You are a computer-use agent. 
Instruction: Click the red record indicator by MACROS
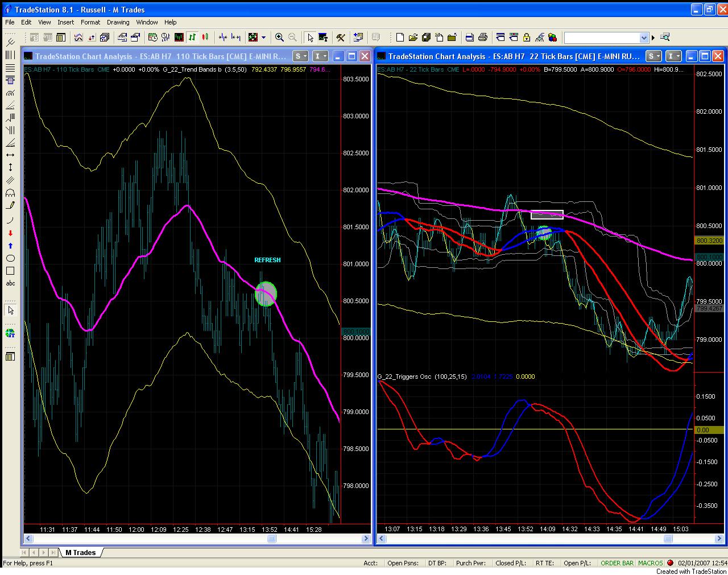(670, 563)
